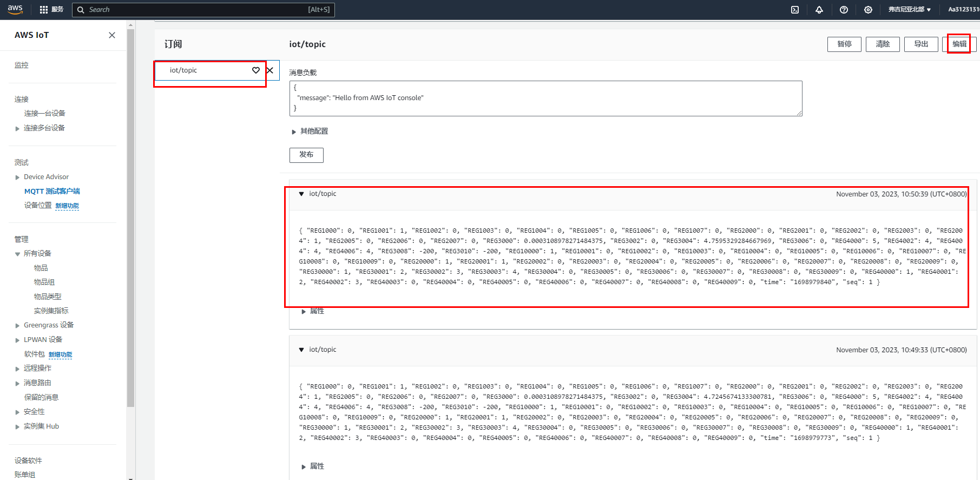980x480 pixels.
Task: Open the services grid menu icon
Action: coord(44,10)
